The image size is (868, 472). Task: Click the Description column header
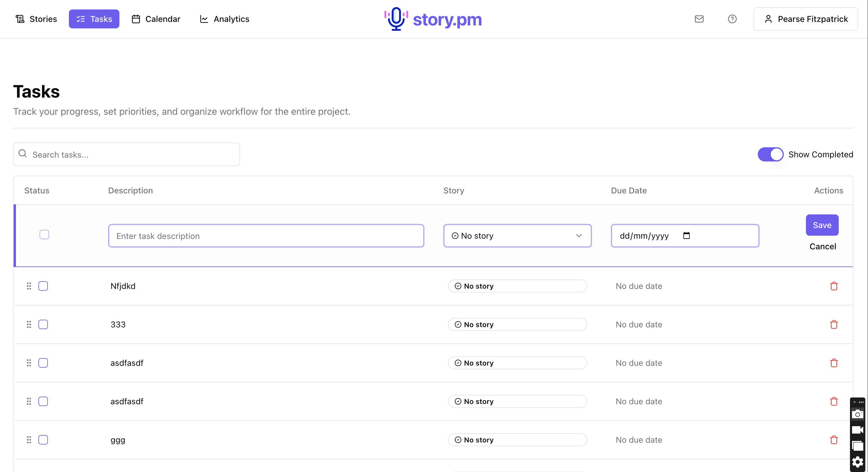tap(130, 190)
